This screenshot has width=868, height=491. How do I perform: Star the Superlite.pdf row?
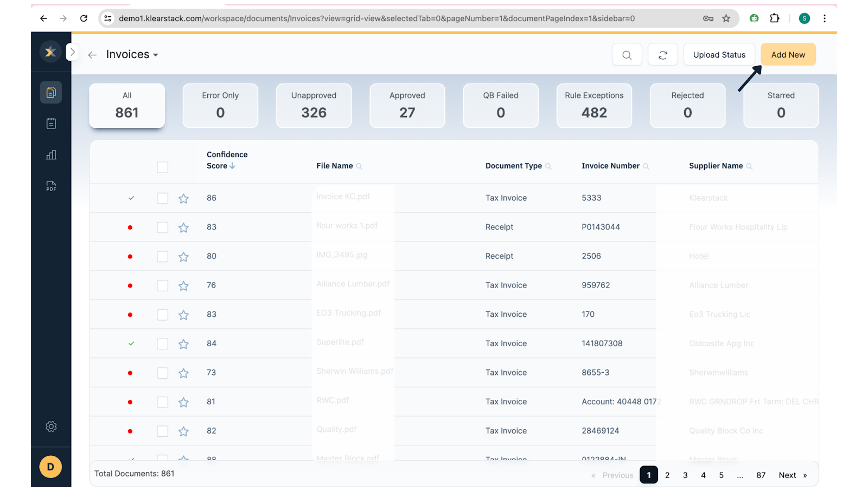click(183, 344)
